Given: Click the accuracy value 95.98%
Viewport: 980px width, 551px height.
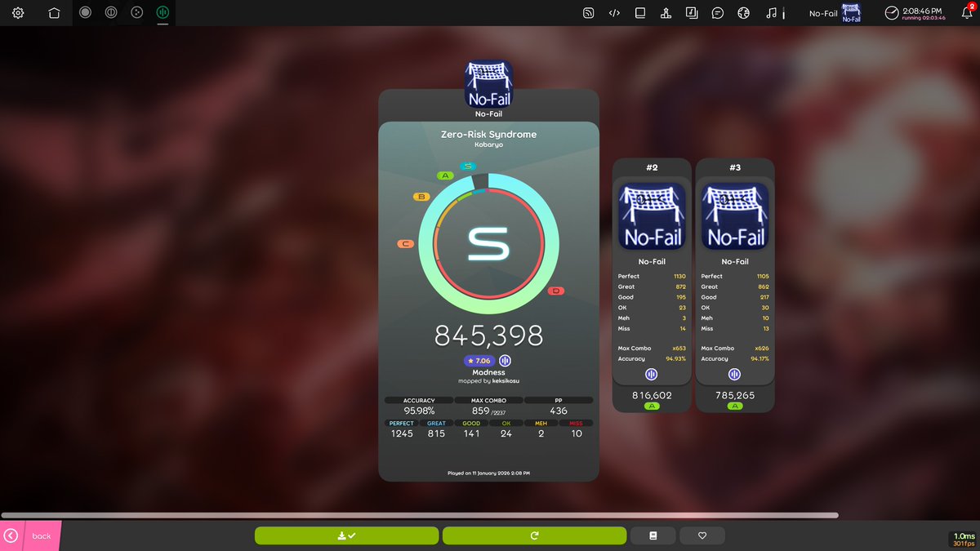Looking at the screenshot, I should tap(419, 411).
